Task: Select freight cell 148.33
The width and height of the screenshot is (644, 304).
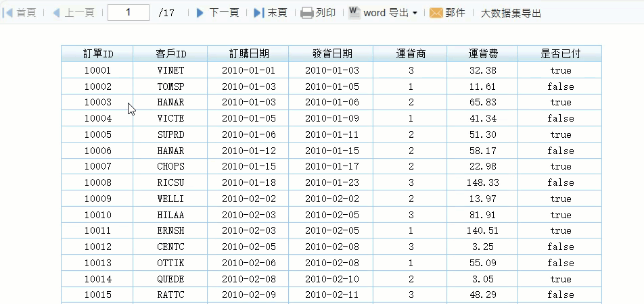Action: click(482, 182)
